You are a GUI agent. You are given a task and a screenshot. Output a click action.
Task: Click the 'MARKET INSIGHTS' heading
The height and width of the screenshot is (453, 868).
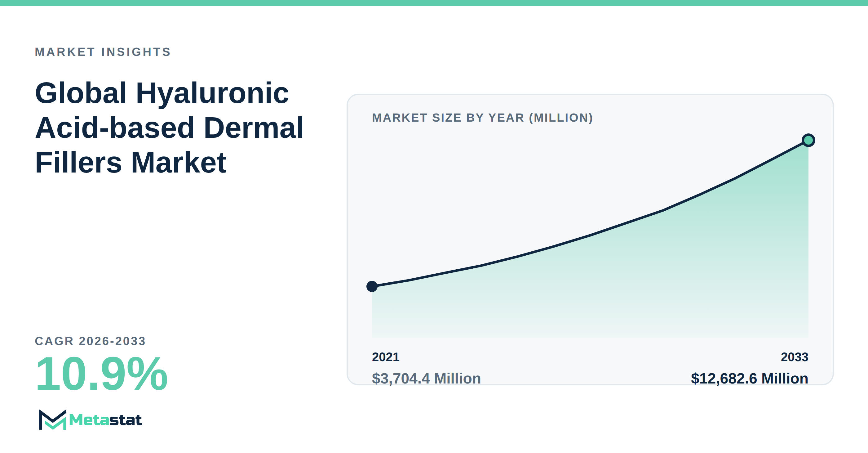103,52
